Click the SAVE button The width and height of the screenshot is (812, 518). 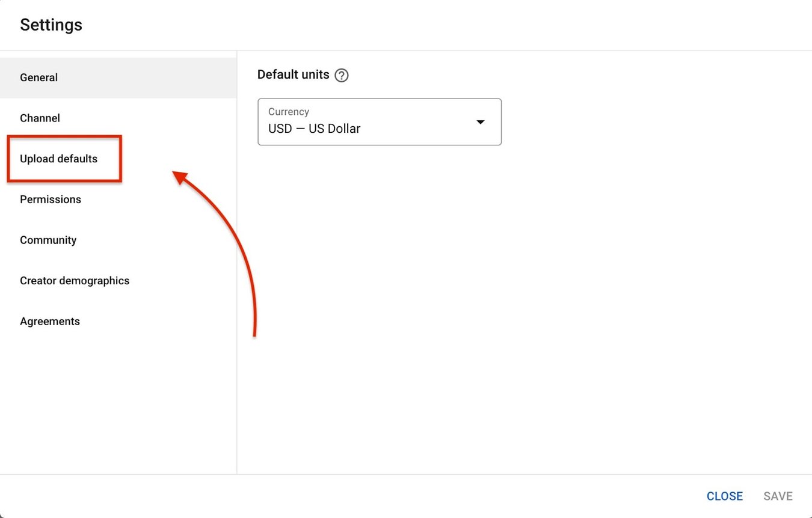coord(778,496)
